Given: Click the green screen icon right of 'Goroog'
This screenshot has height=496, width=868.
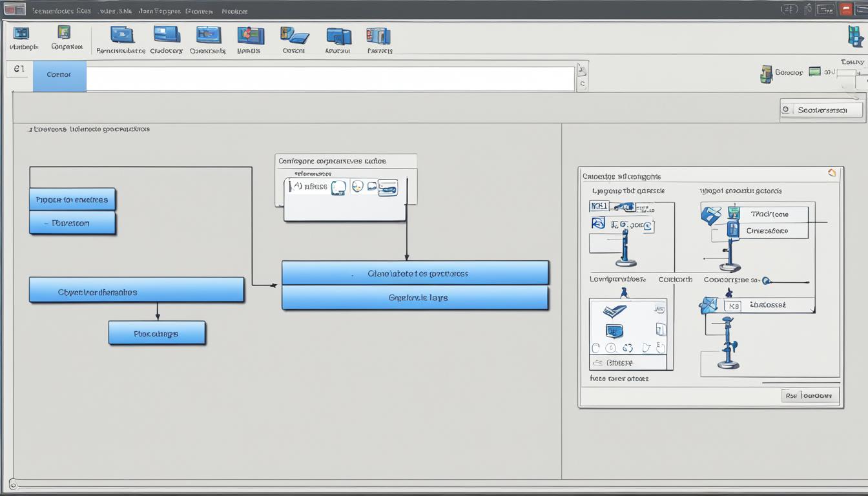Looking at the screenshot, I should click(x=814, y=72).
